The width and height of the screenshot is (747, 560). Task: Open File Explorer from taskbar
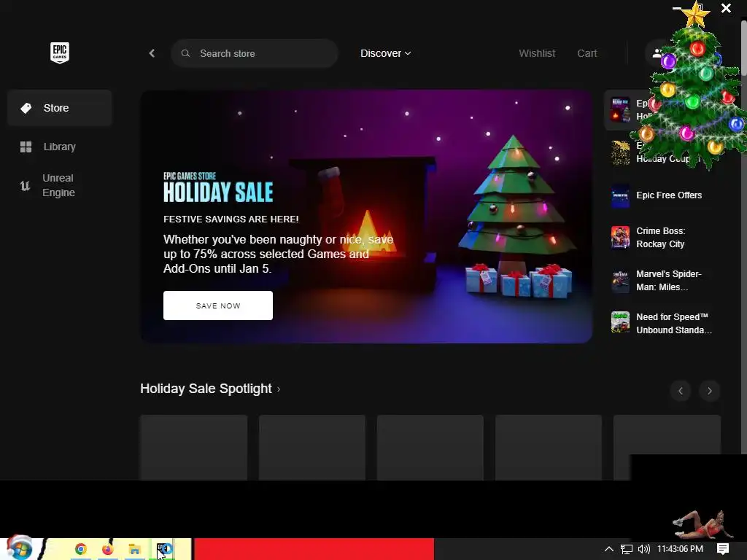[134, 549]
